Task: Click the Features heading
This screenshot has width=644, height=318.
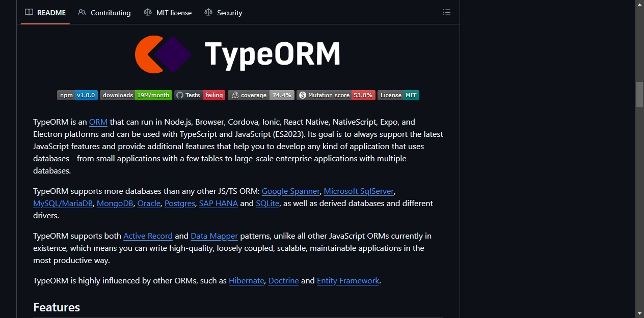Action: tap(57, 307)
